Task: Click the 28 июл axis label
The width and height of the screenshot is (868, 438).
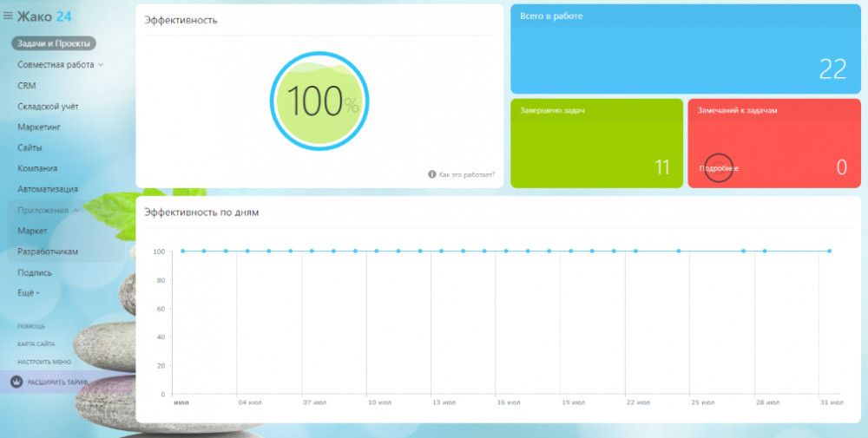Action: pos(766,402)
